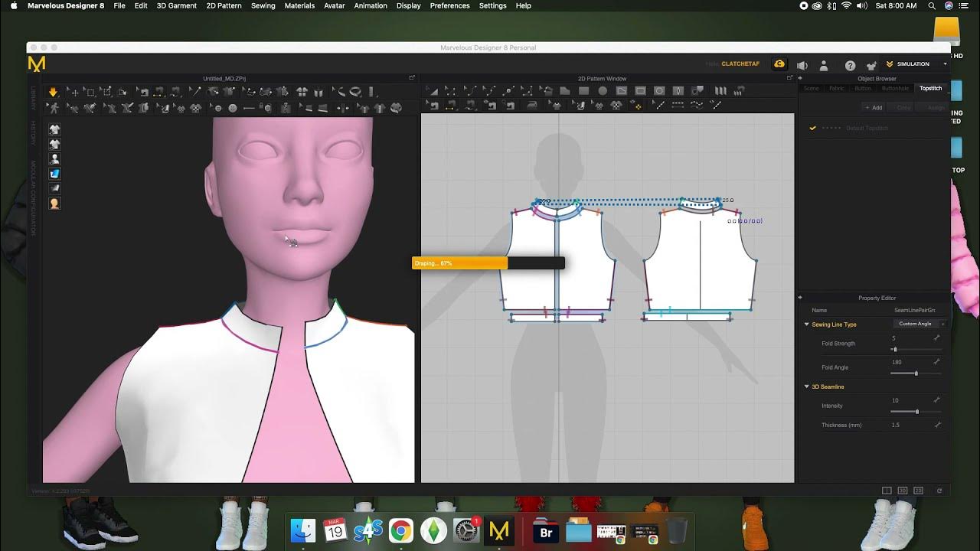Click the Show Garment icon on the 3D left sidebar

click(54, 129)
